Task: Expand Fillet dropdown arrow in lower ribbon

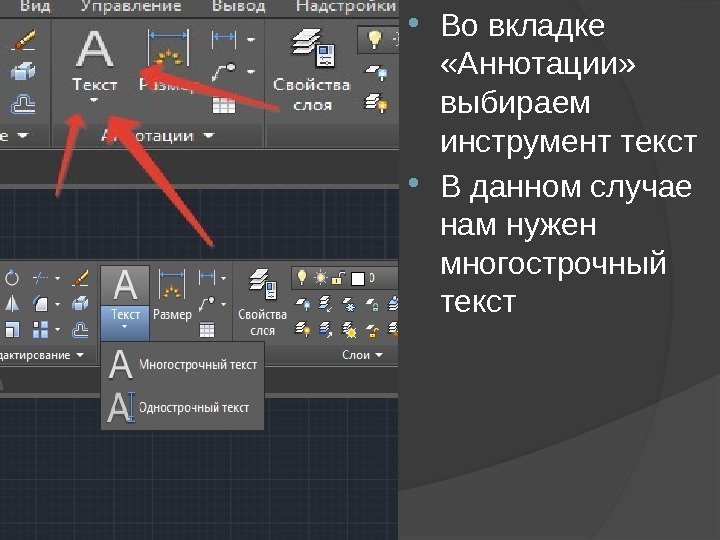Action: [x=57, y=304]
